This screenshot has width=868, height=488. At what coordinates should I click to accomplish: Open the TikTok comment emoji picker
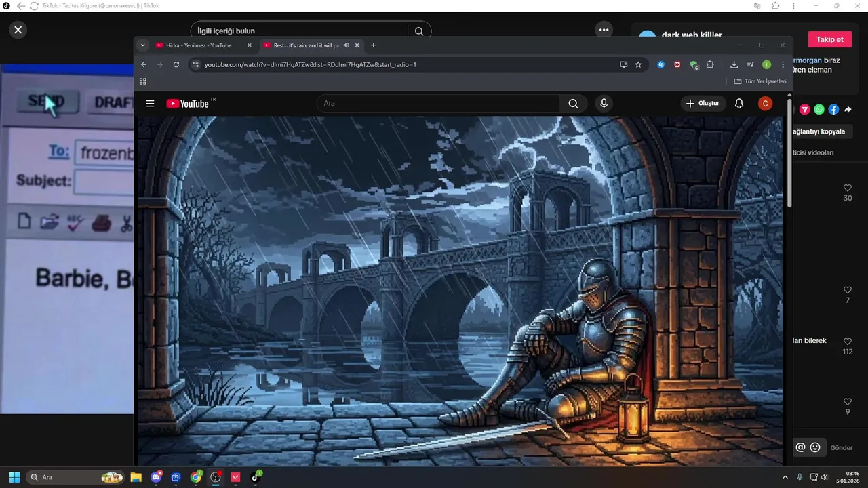click(815, 447)
